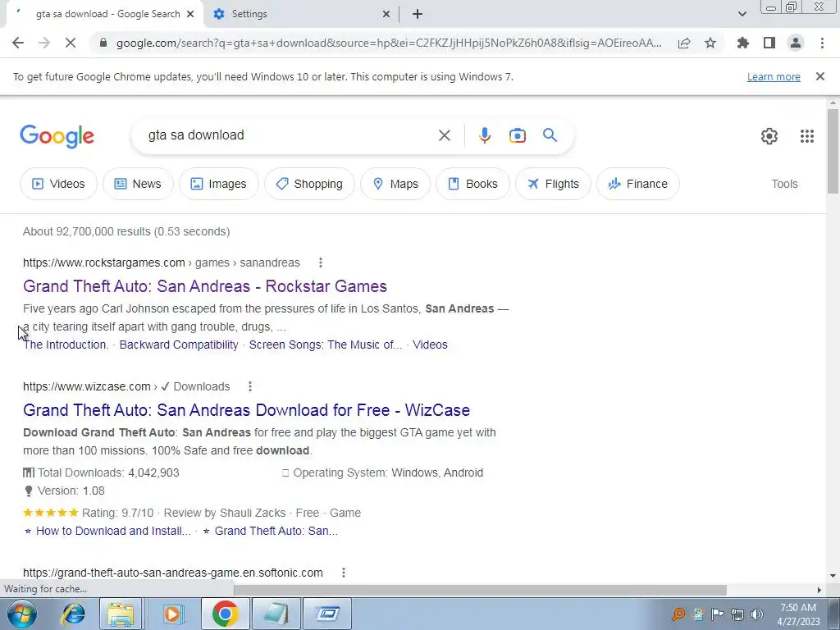Open the Grand Theft Auto: San... sitelink
The image size is (840, 630).
pyautogui.click(x=276, y=531)
